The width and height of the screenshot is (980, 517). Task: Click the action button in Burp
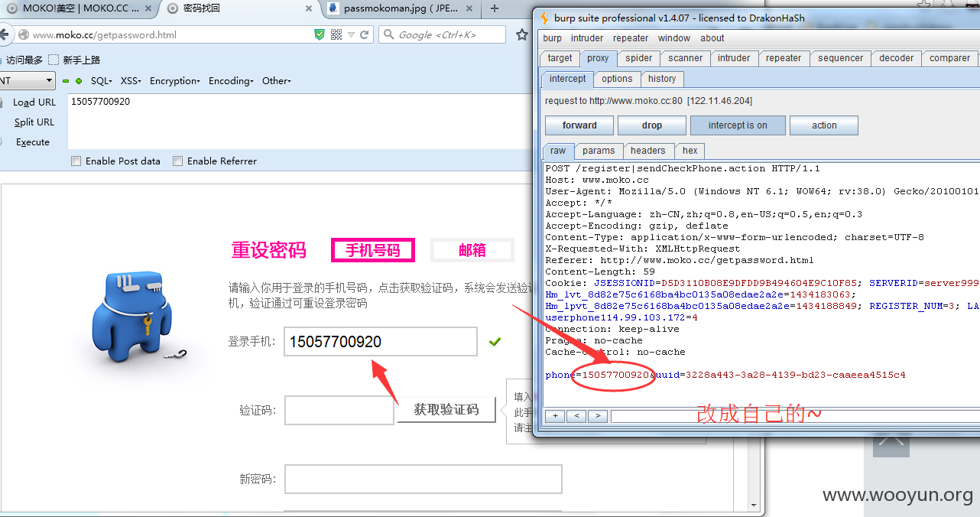pos(824,125)
